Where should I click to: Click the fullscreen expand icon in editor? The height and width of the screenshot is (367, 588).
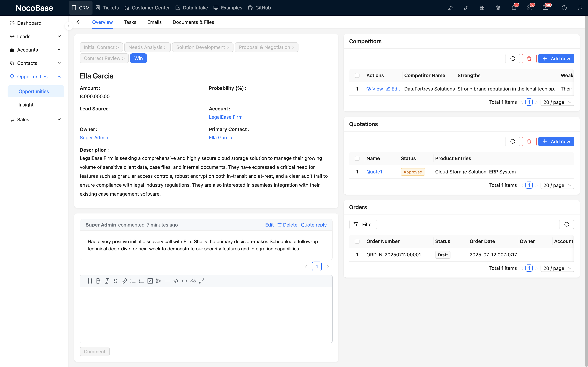[202, 281]
